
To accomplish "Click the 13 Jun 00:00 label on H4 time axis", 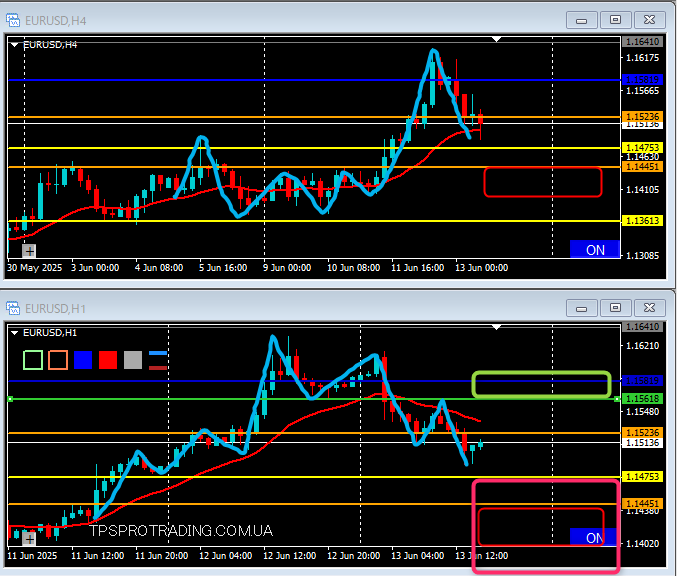I will click(482, 268).
